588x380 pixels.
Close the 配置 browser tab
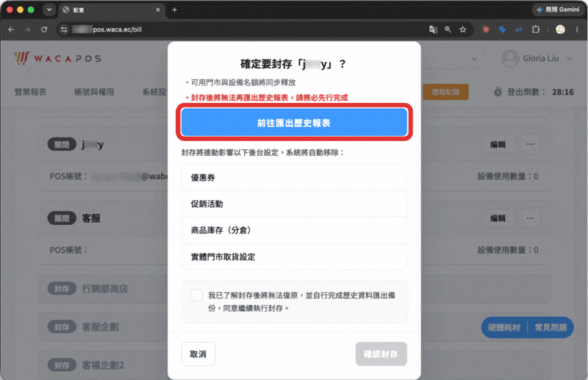158,10
